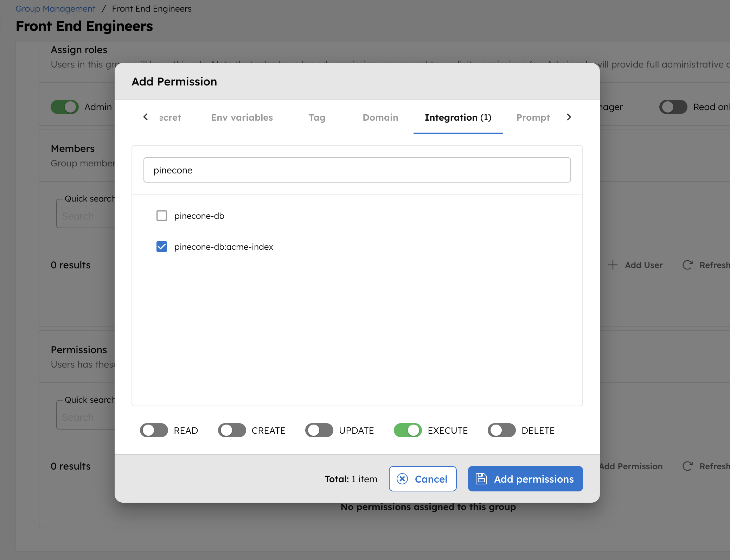Viewport: 730px width, 560px height.
Task: Navigate to next tabs using right chevron
Action: pos(568,117)
